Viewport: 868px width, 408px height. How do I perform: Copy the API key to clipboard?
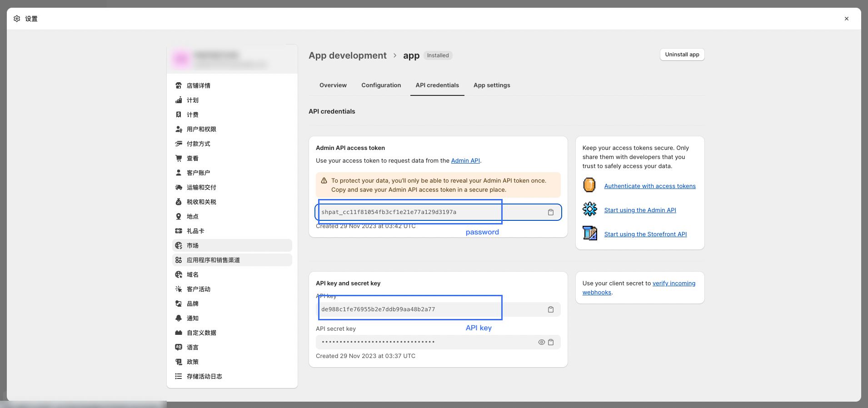550,309
